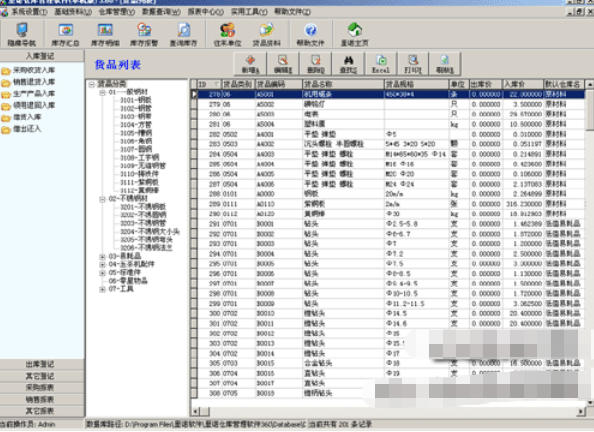Click the 隐藏导航 hide navigation icon
The height and width of the screenshot is (432, 594).
click(x=22, y=34)
